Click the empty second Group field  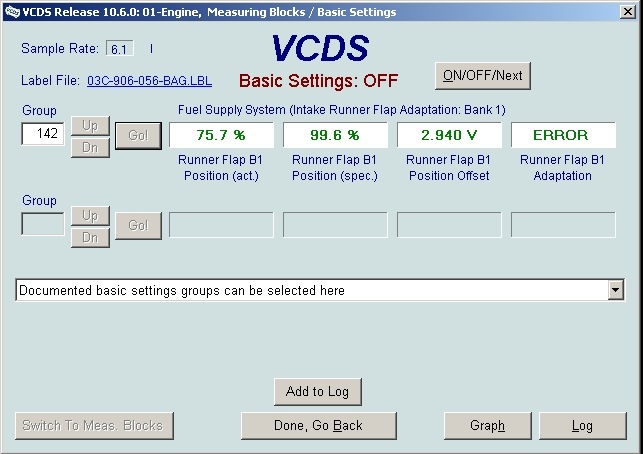[43, 224]
